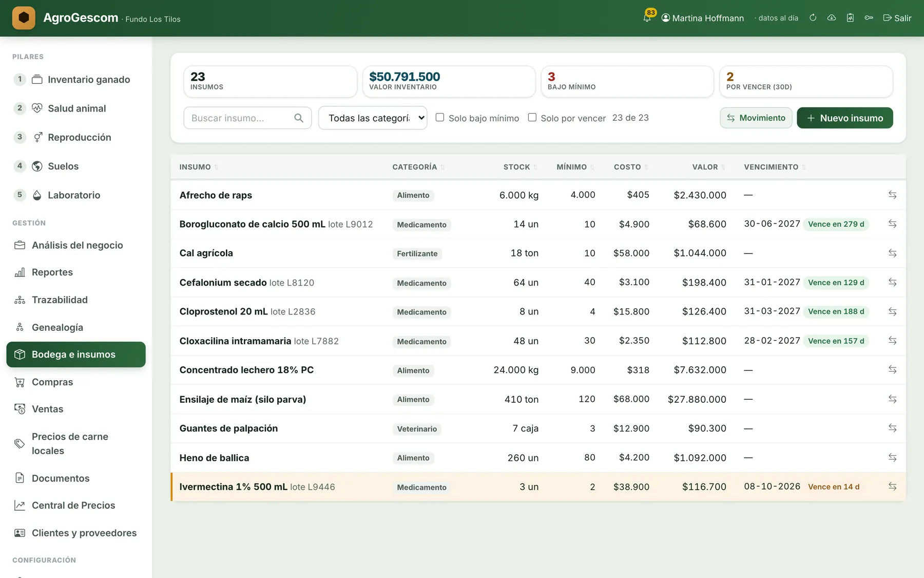
Task: Click the Nuevo insumo button
Action: click(x=845, y=118)
